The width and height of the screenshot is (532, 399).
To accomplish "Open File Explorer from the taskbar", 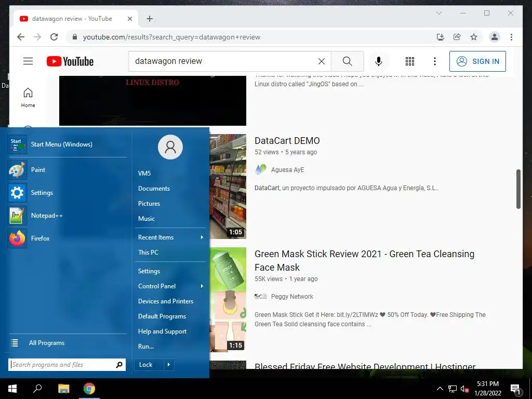I will tap(63, 389).
